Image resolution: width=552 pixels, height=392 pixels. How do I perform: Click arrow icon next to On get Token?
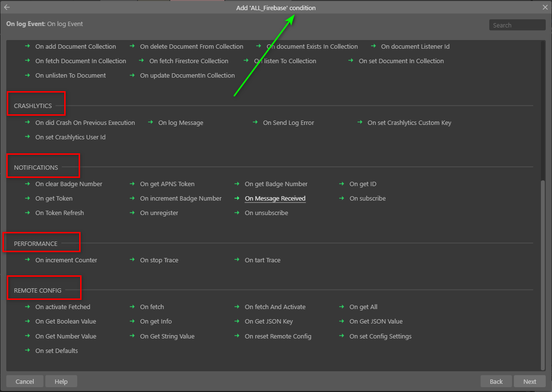(28, 198)
